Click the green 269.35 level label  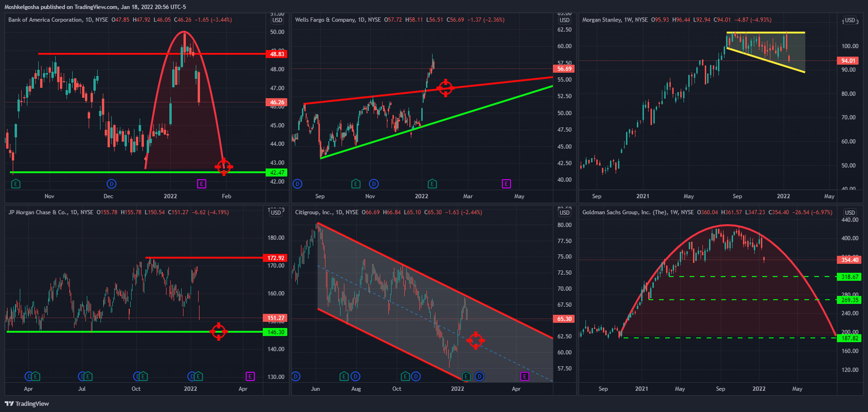(x=849, y=300)
